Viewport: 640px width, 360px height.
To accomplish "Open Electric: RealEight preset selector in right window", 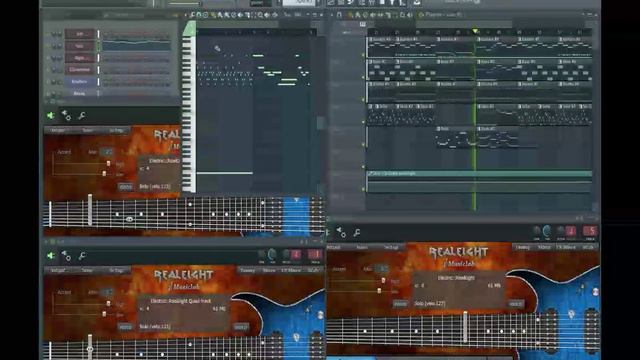I will pos(456,278).
